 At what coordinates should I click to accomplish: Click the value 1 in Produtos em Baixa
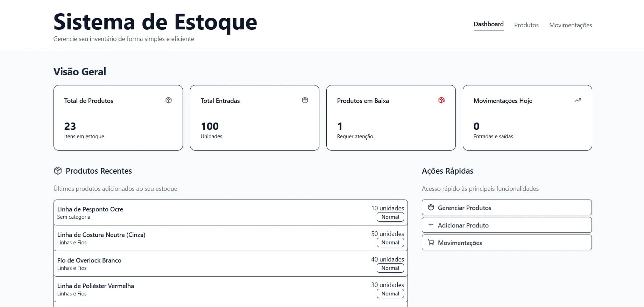point(340,126)
